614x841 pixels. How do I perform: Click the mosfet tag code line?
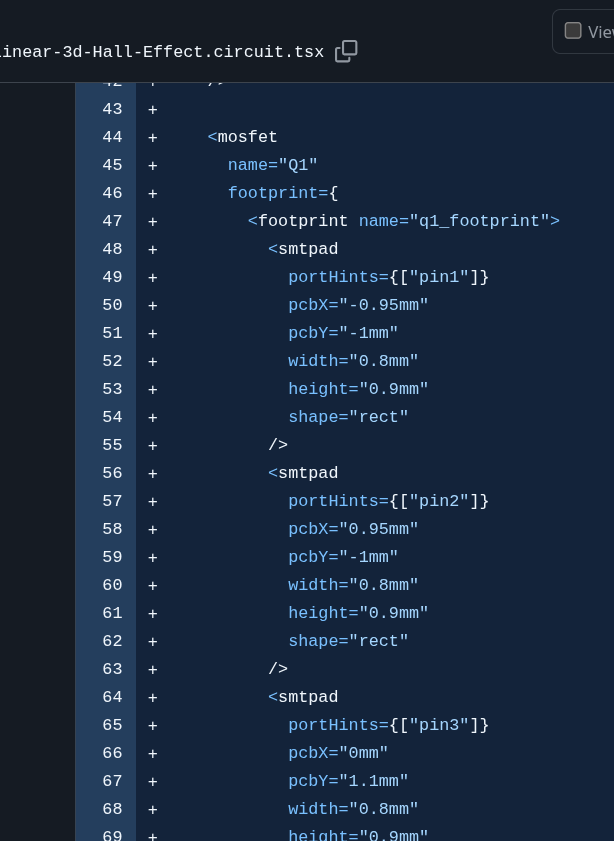[x=242, y=137]
